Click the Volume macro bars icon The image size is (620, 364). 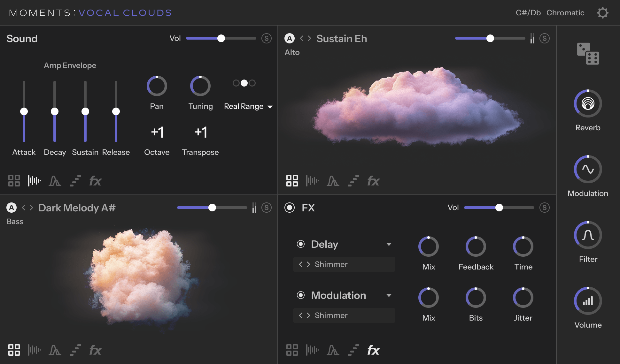pyautogui.click(x=588, y=301)
